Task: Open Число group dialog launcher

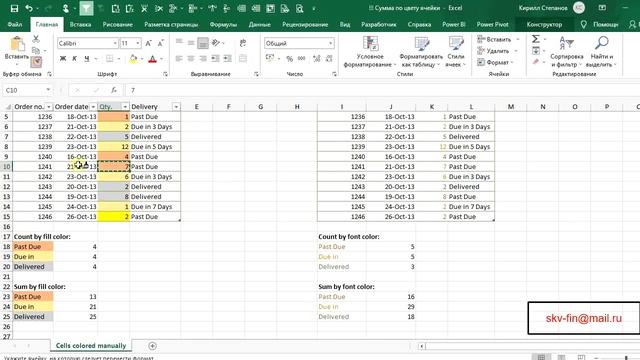Action: (x=334, y=74)
